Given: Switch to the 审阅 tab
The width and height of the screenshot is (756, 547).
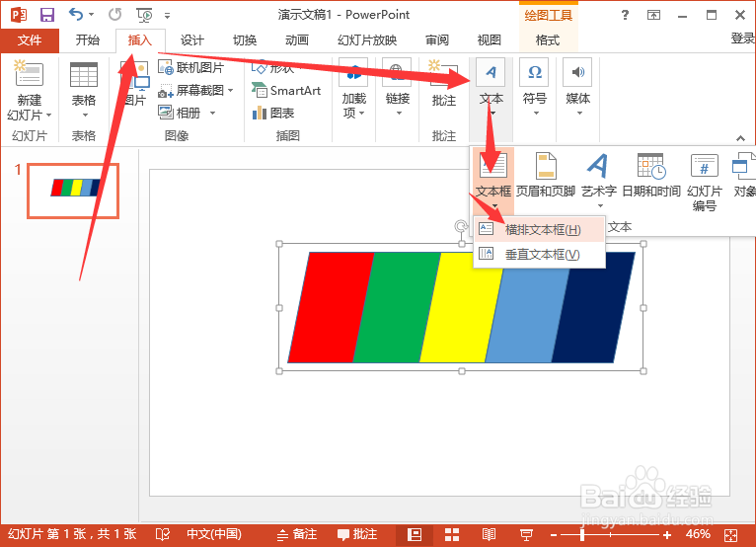Looking at the screenshot, I should point(437,40).
